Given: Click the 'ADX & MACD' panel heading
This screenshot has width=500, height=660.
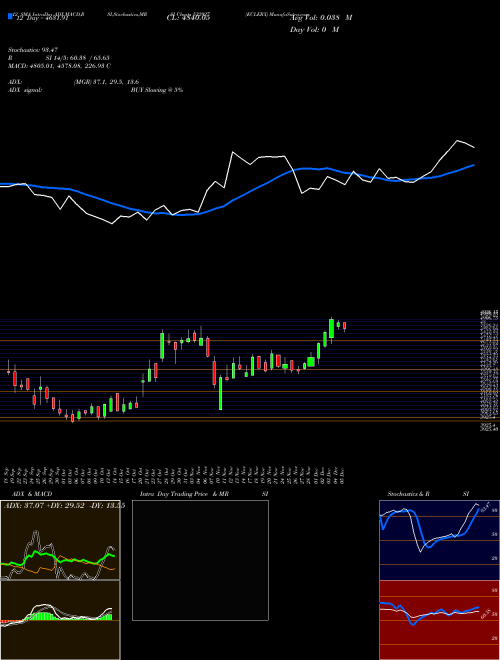Looking at the screenshot, I should click(32, 494).
